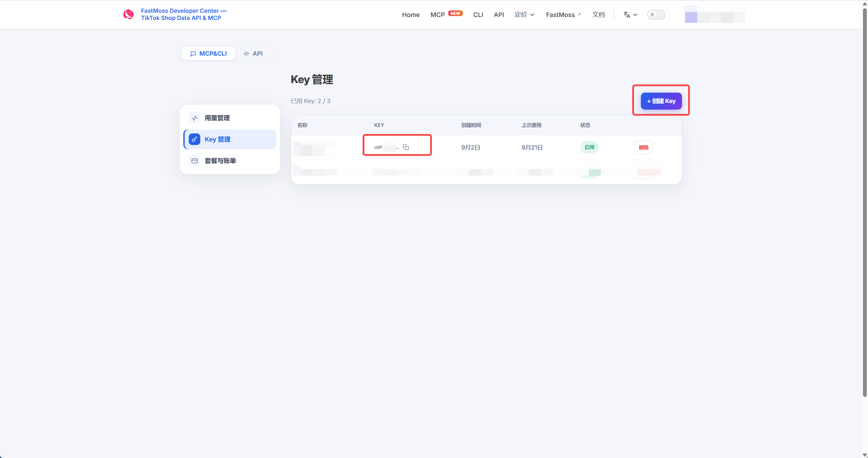
Task: Open API in top navigation bar
Action: 499,15
